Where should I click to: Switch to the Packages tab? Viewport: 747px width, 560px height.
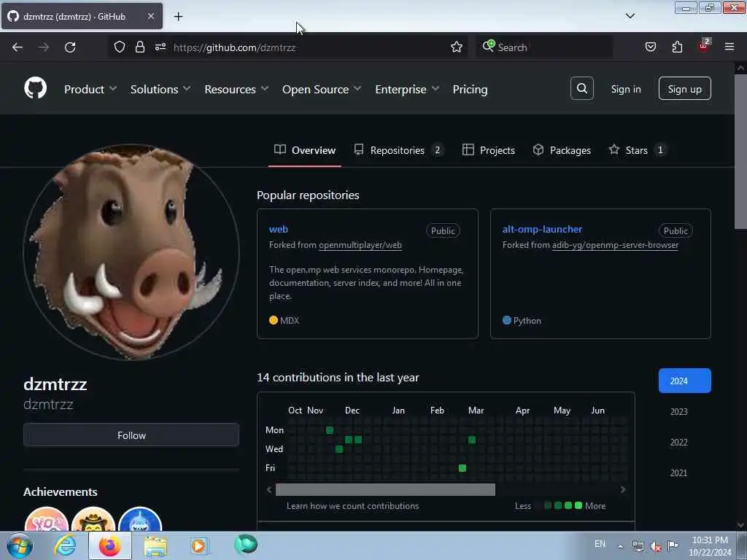tap(562, 150)
